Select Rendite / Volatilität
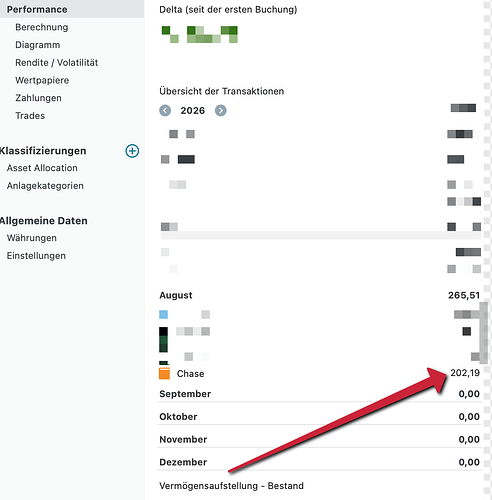The height and width of the screenshot is (500, 492). [x=57, y=62]
